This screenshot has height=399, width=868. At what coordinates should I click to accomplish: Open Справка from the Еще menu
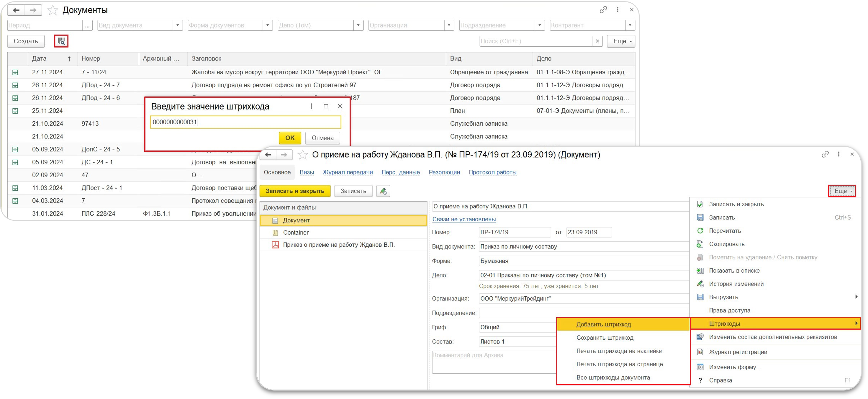(x=776, y=380)
